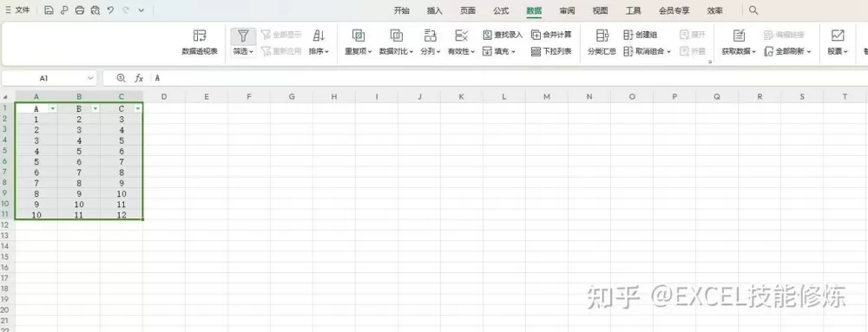This screenshot has height=332, width=868.
Task: Click the undo arrow icon
Action: pos(111,10)
